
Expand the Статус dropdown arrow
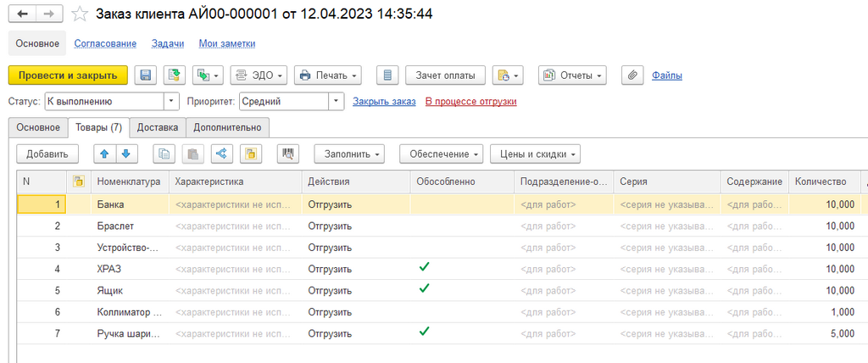(171, 102)
